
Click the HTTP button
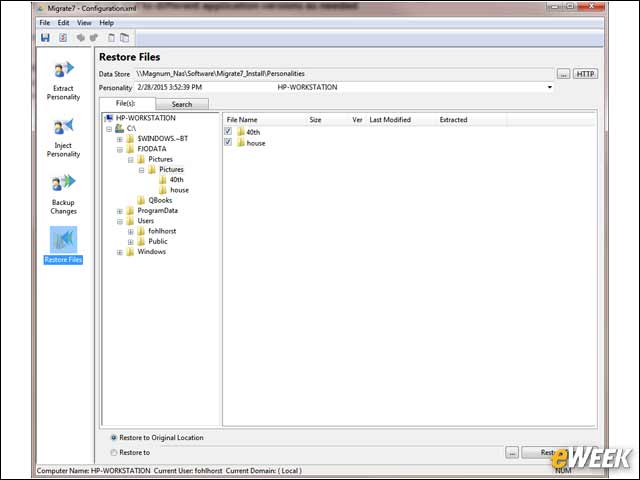585,74
